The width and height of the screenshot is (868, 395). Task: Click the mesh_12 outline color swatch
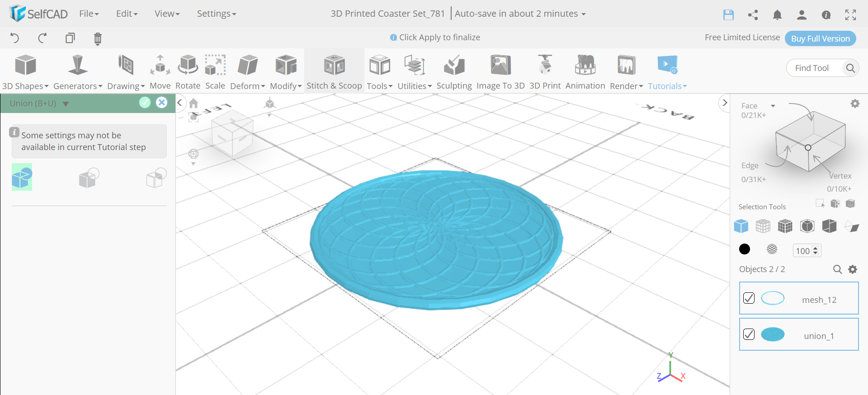coord(773,298)
